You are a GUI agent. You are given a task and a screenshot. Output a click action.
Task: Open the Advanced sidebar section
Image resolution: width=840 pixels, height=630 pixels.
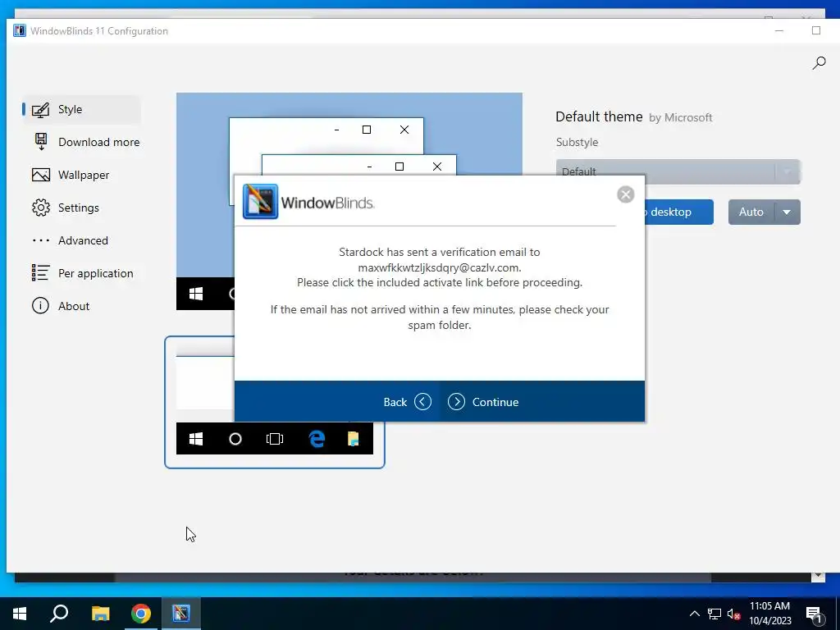[81, 240]
